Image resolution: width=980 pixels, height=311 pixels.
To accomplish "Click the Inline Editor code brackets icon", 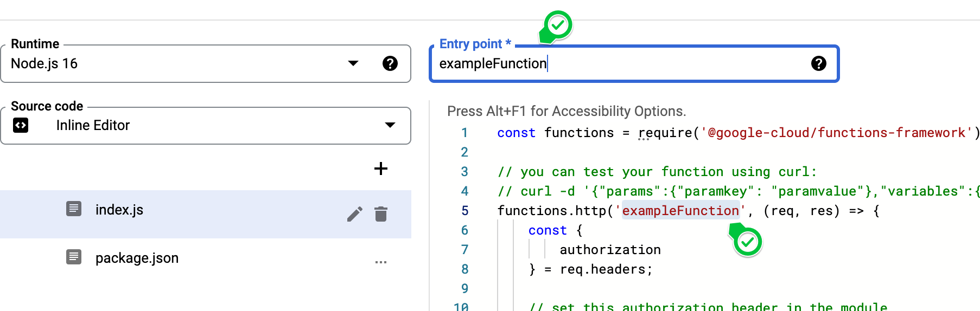I will click(21, 125).
